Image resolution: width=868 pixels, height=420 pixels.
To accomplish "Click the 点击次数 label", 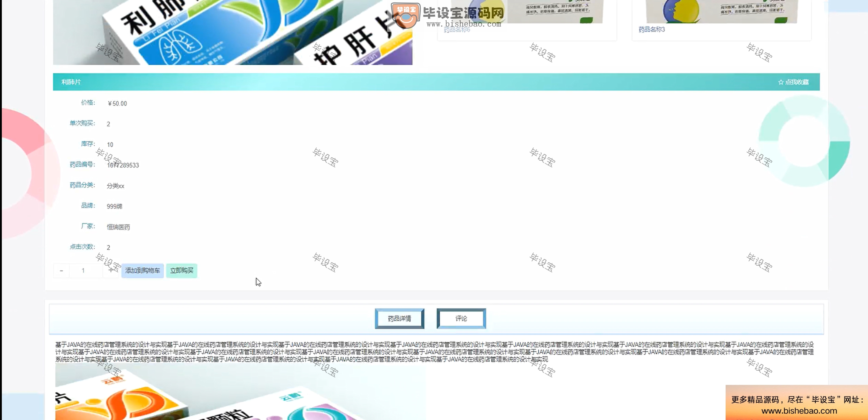I will (82, 247).
